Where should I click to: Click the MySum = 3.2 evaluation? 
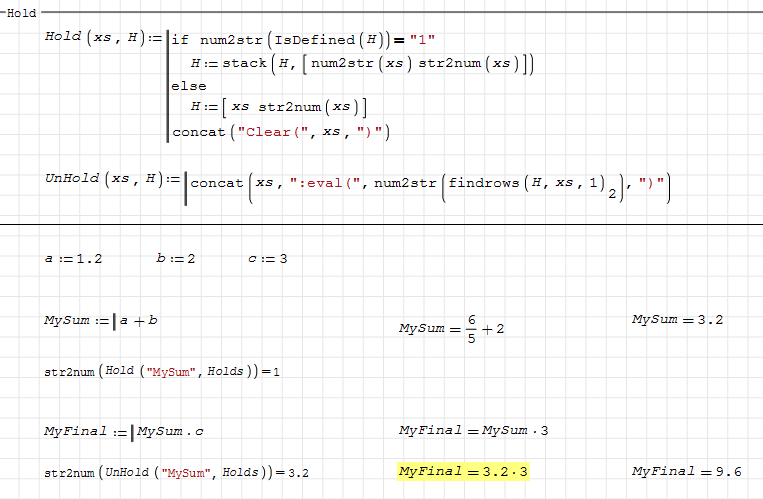677,320
